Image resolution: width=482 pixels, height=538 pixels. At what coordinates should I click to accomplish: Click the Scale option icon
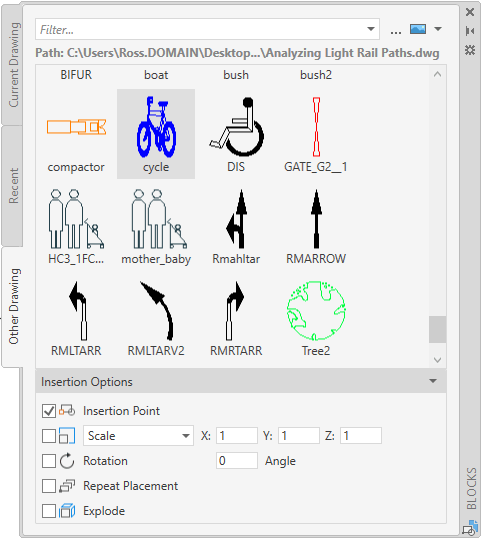coord(67,435)
